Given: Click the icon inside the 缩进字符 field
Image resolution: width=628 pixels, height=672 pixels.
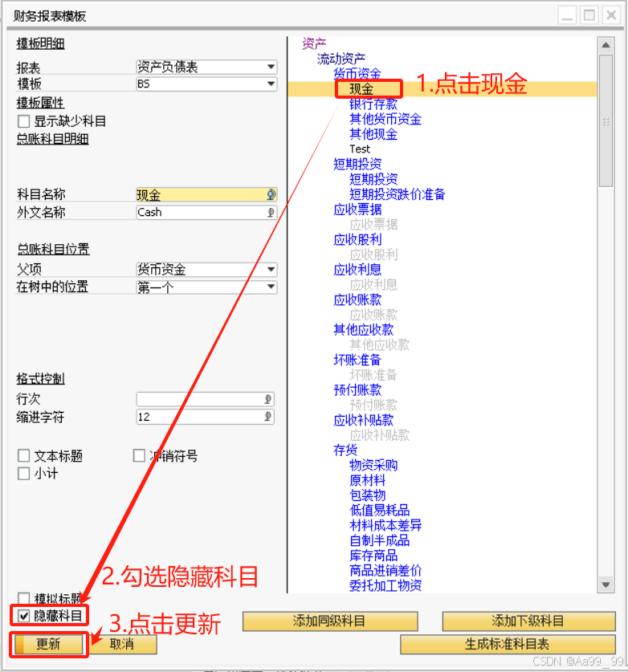Looking at the screenshot, I should pos(268,417).
